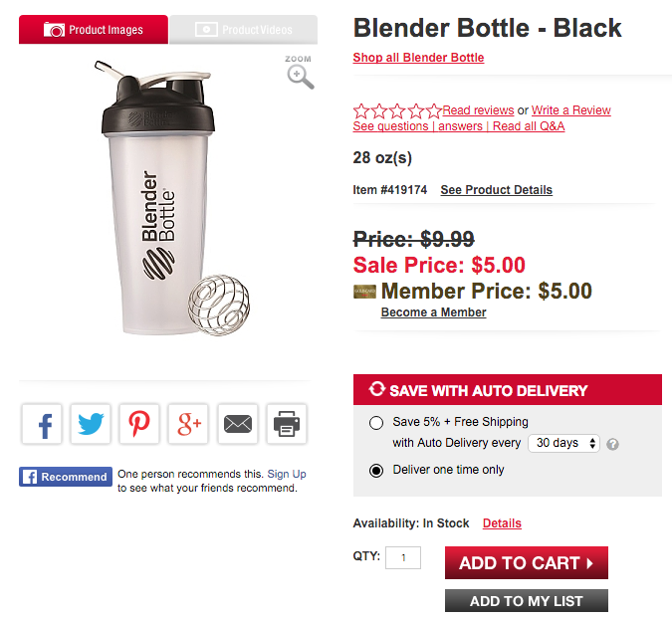This screenshot has width=672, height=619.
Task: Print page using printer icon
Action: point(287,424)
